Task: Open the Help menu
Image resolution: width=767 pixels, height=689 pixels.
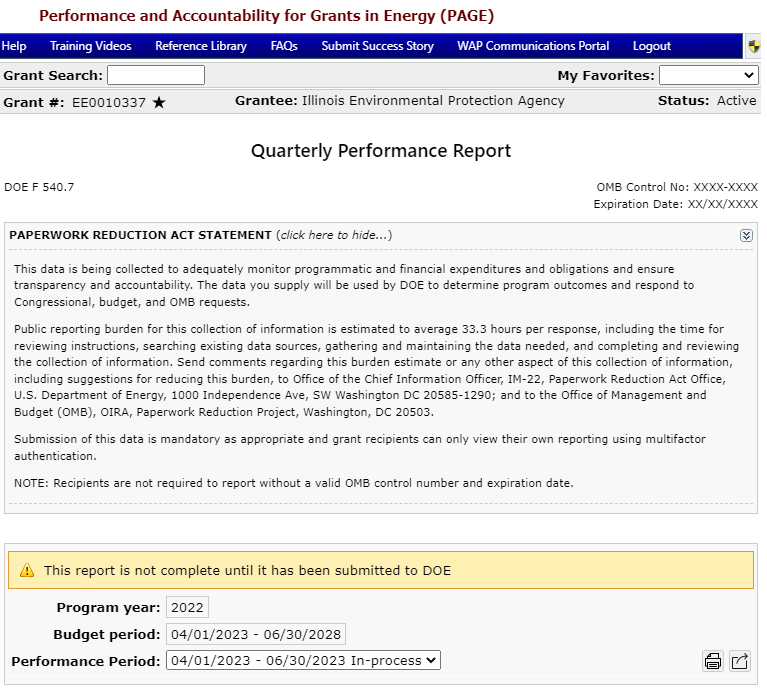Action: click(x=14, y=46)
